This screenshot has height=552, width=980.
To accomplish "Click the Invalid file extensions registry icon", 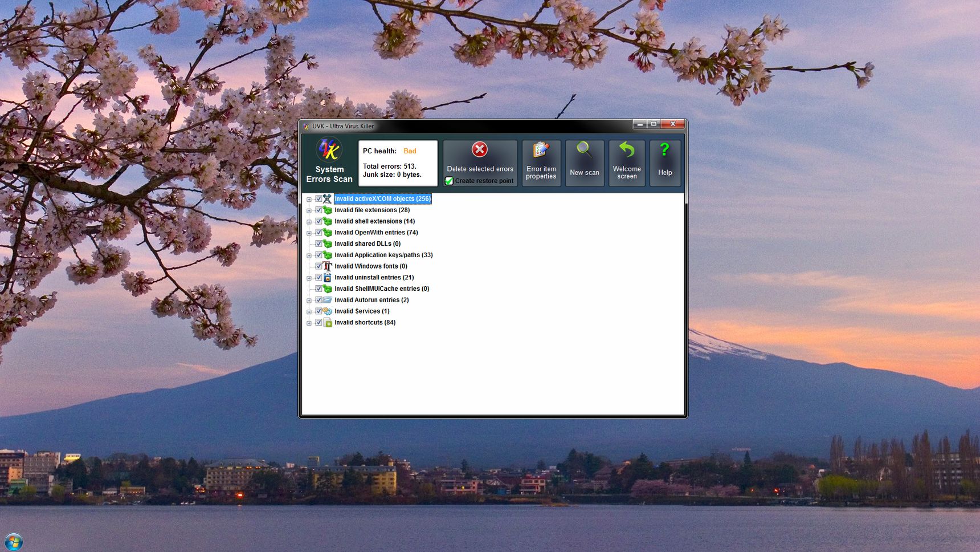I will tap(327, 210).
